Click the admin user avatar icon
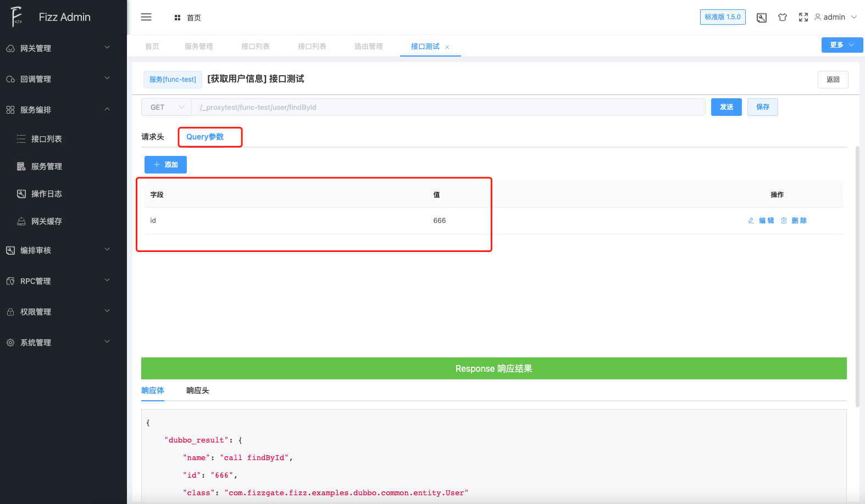 point(818,17)
